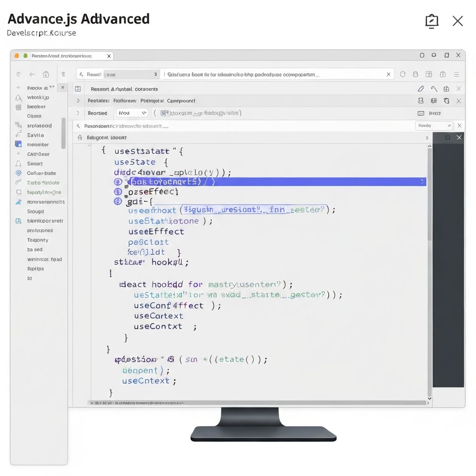Clear the search field with its X button
Screen dimensions: 476x476
(x=388, y=74)
